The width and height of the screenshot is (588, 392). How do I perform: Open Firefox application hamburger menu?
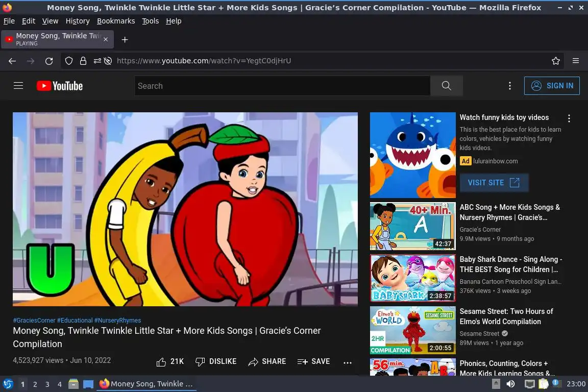(576, 61)
